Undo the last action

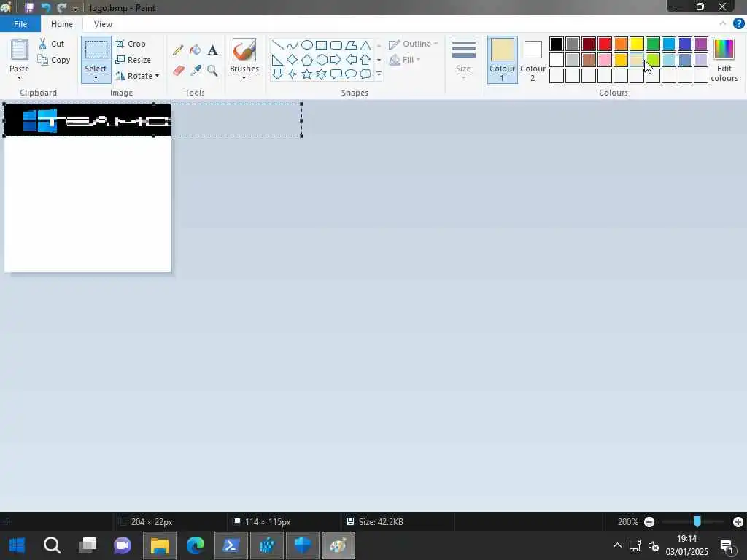(x=46, y=7)
